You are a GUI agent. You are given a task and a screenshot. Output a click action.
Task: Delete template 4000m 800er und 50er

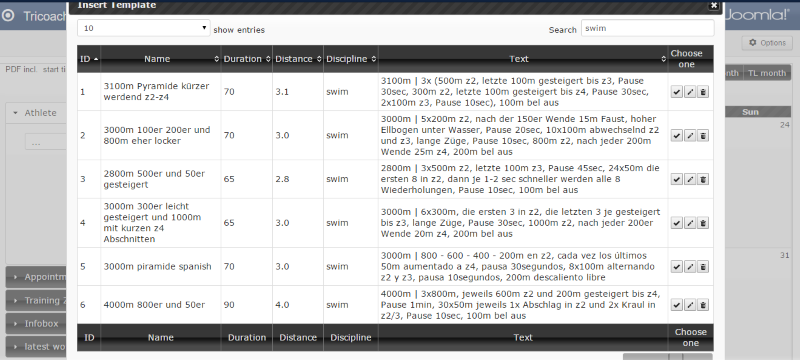pos(703,305)
